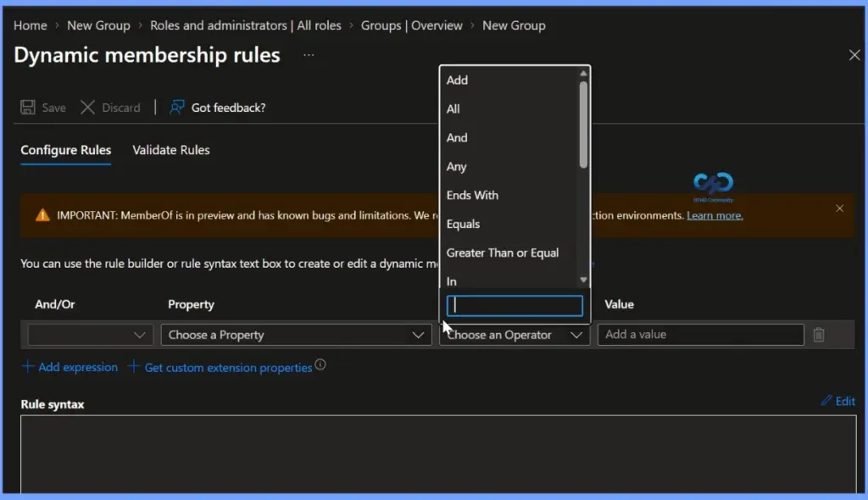The image size is (868, 500).
Task: Close the Dynamic membership rules pane
Action: [854, 55]
